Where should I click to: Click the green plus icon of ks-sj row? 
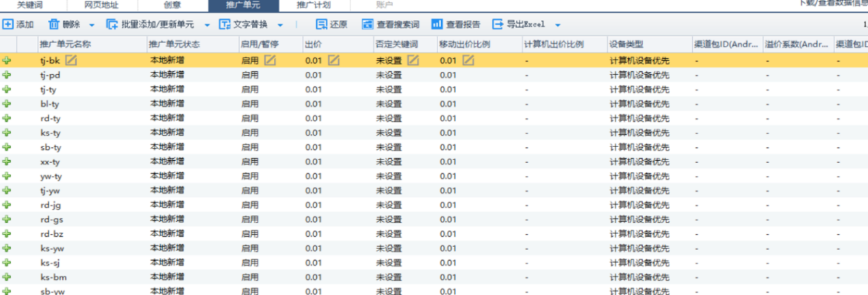7,263
